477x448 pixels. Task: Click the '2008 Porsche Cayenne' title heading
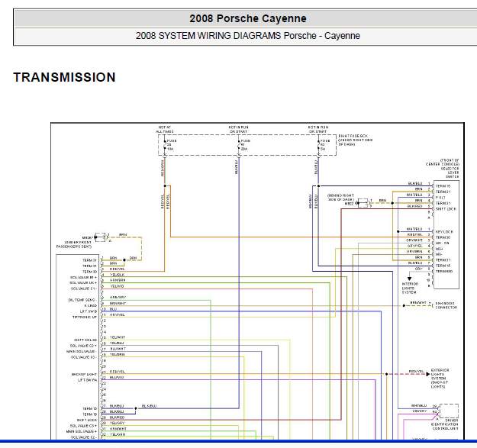point(248,18)
